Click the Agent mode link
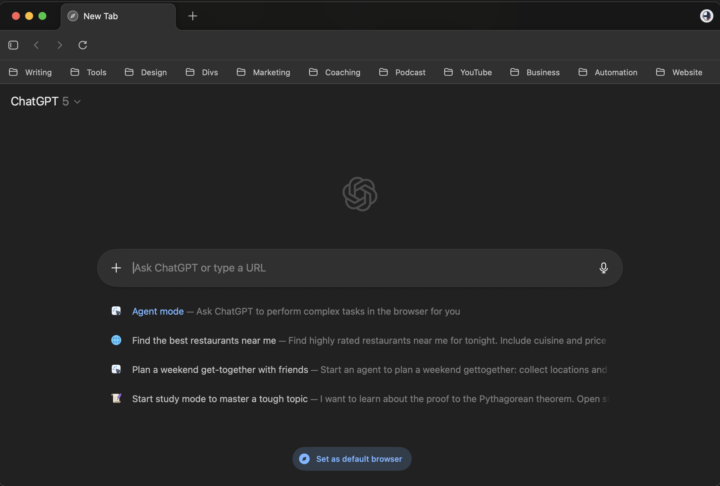The image size is (720, 486). coord(158,311)
